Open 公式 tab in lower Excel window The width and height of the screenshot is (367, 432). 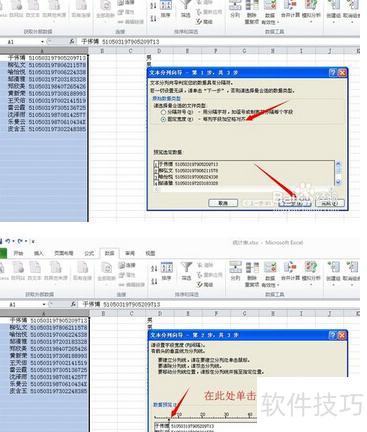89,253
